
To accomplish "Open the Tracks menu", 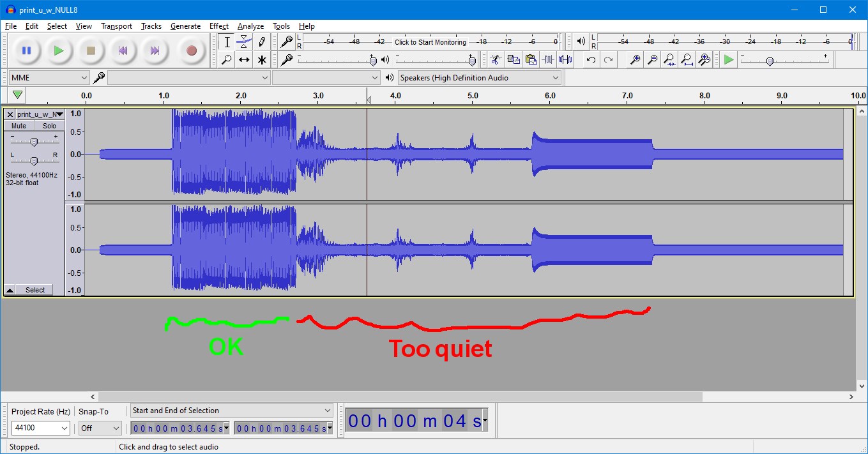I will click(151, 26).
